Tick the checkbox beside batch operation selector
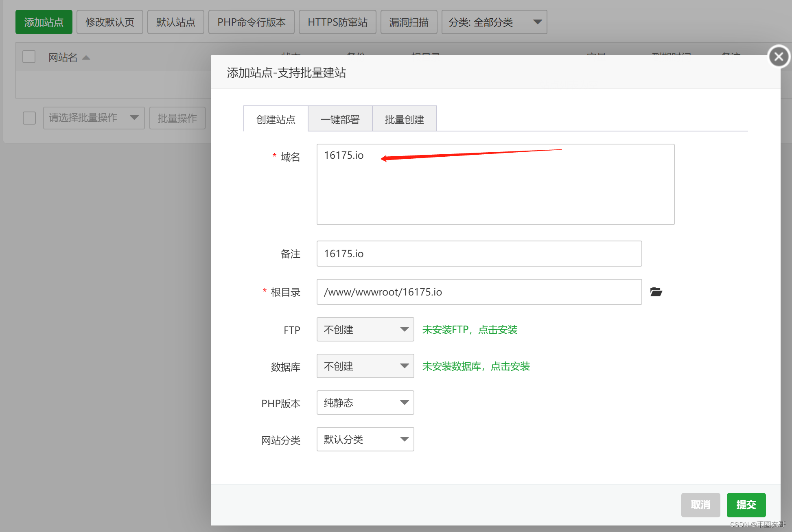The height and width of the screenshot is (532, 792). click(29, 118)
